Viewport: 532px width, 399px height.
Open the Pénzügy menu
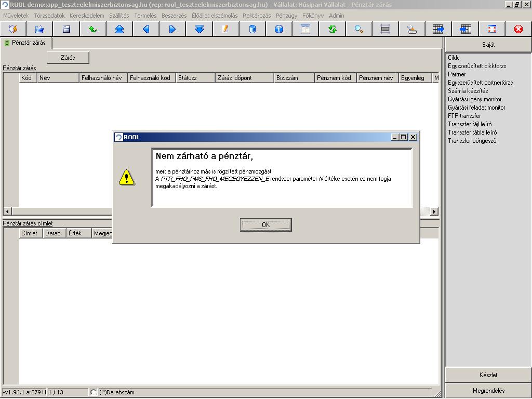286,16
